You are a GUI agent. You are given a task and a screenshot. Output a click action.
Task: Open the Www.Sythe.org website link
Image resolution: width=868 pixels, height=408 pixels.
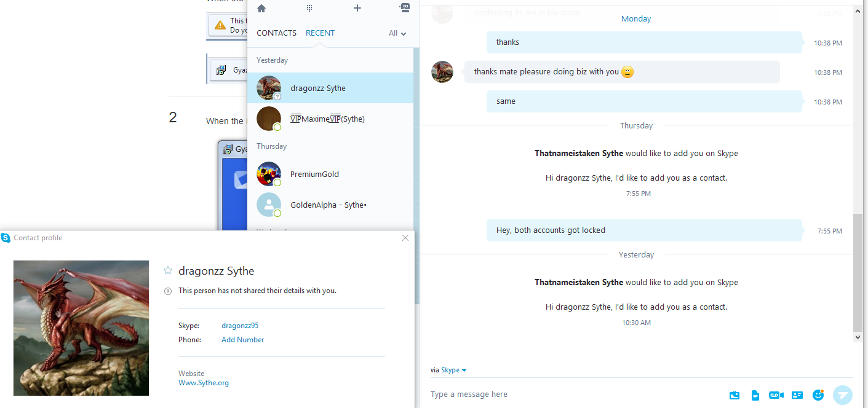(x=204, y=383)
